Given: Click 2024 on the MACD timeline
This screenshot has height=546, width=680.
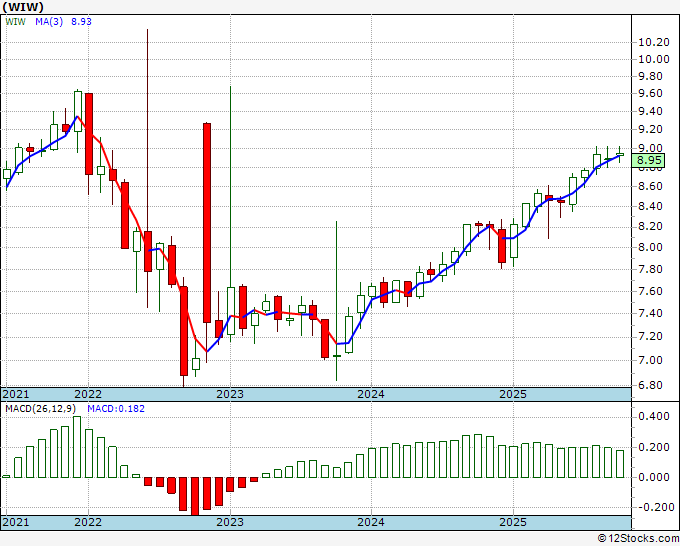Looking at the screenshot, I should pyautogui.click(x=371, y=522).
